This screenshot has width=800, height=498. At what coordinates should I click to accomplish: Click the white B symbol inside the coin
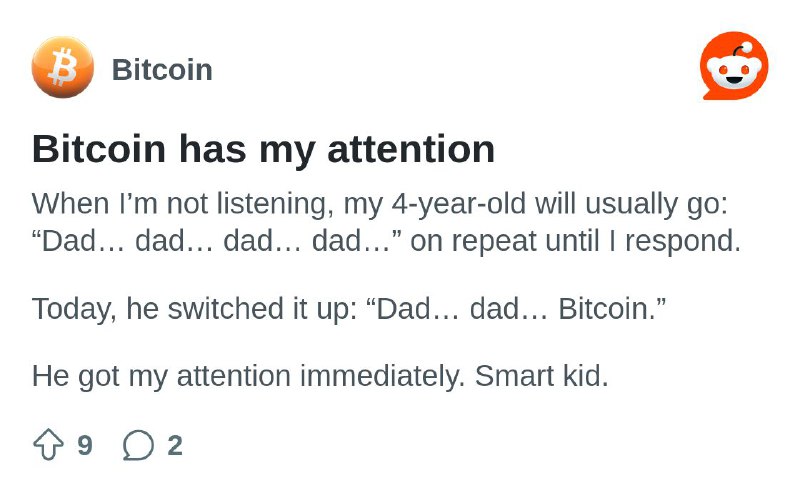(x=63, y=67)
